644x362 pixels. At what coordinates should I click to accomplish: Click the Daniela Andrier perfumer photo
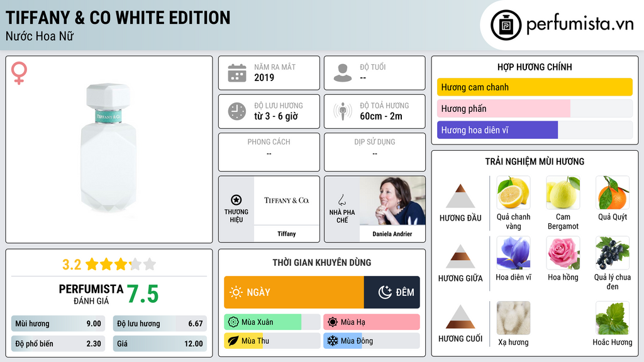(392, 200)
